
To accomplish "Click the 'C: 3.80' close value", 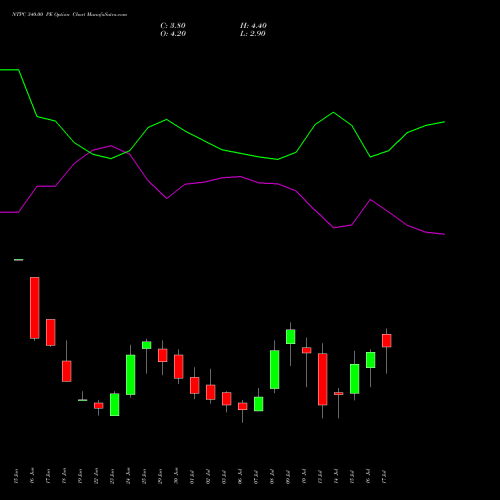I will point(173,26).
